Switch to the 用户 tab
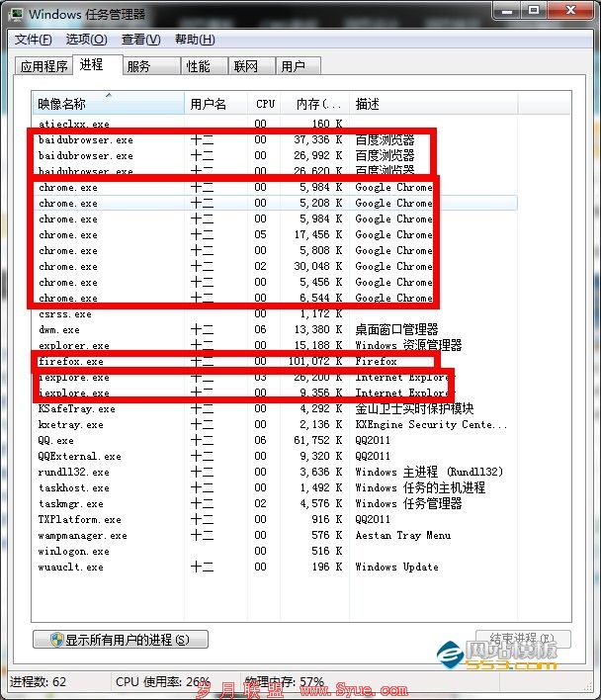 [299, 66]
